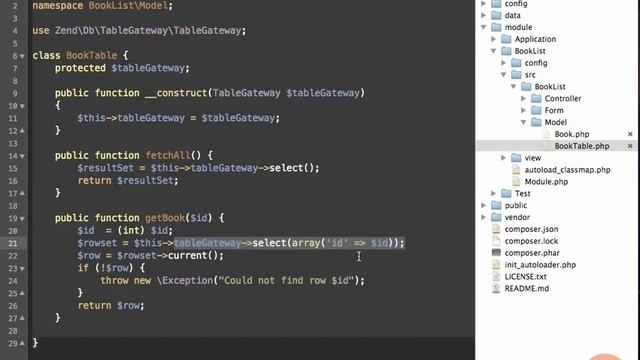This screenshot has width=640, height=360.
Task: Fold the if block at line 23
Action: coord(22,269)
